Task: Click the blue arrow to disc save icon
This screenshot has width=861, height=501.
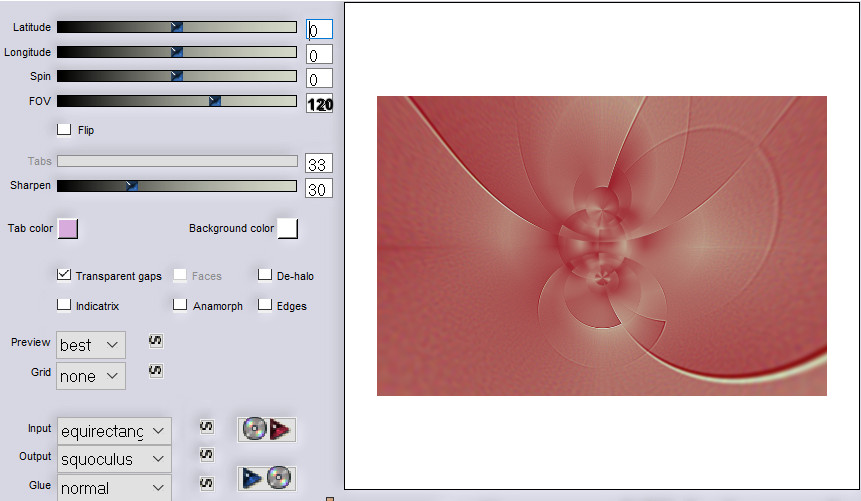Action: [x=267, y=478]
